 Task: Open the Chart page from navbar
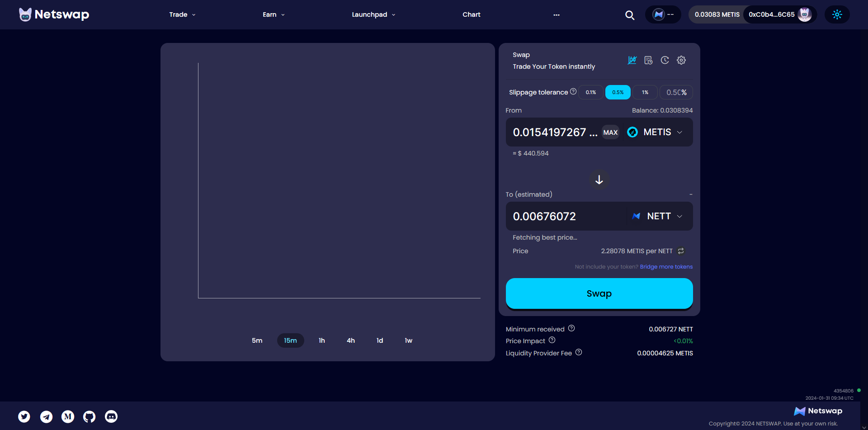point(471,14)
